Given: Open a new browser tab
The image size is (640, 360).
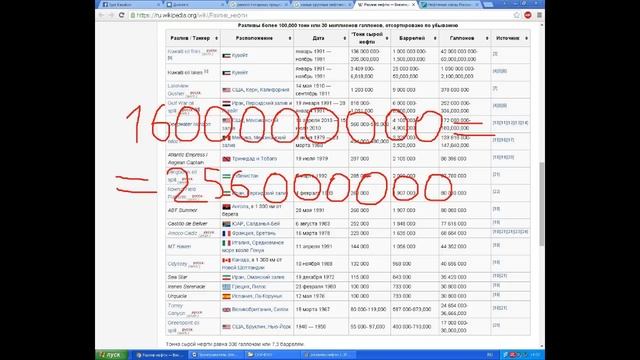Looking at the screenshot, I should click(488, 4).
